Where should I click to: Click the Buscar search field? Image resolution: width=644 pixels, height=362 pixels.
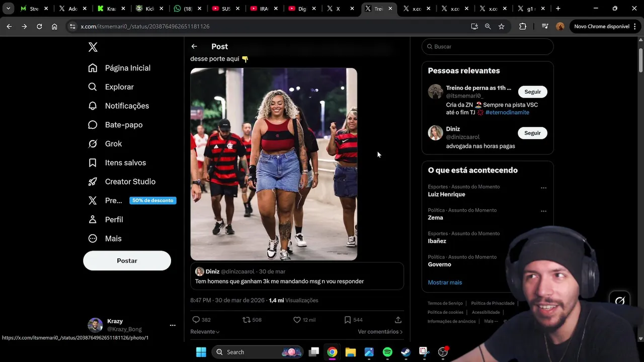(x=488, y=46)
